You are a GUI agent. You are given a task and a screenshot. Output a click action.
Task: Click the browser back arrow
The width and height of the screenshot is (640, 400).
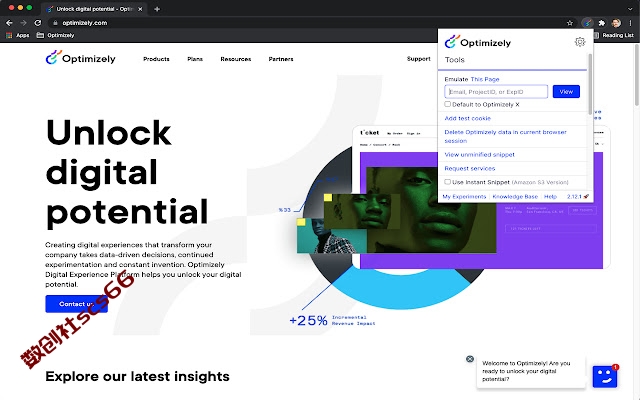9,23
